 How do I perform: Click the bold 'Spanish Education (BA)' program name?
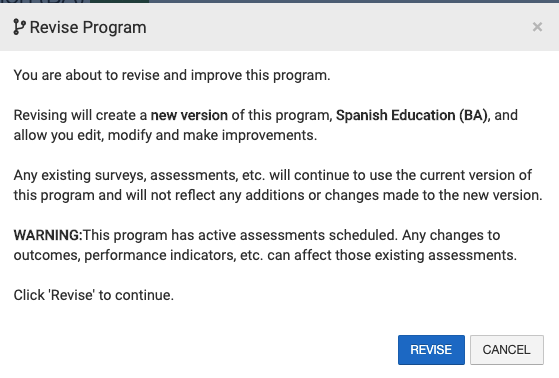tap(411, 115)
